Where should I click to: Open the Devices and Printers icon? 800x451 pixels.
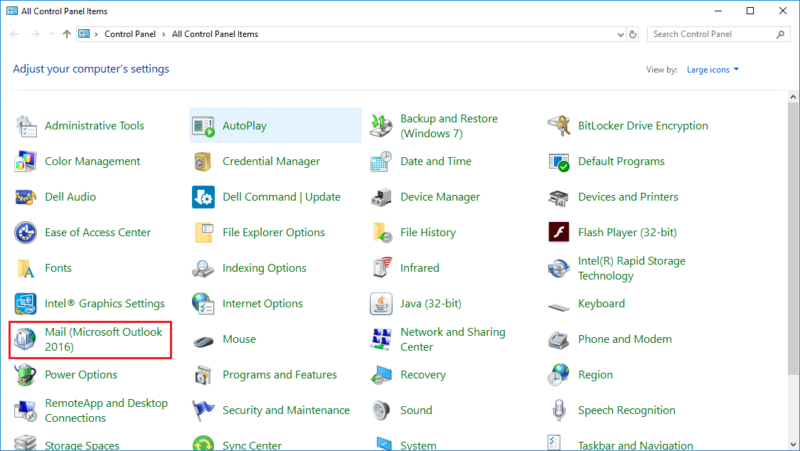559,197
